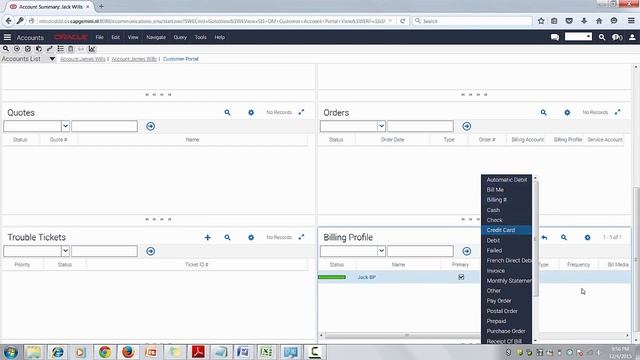Maximize the Trouble Tickets panel
Image resolution: width=640 pixels, height=360 pixels.
click(301, 237)
